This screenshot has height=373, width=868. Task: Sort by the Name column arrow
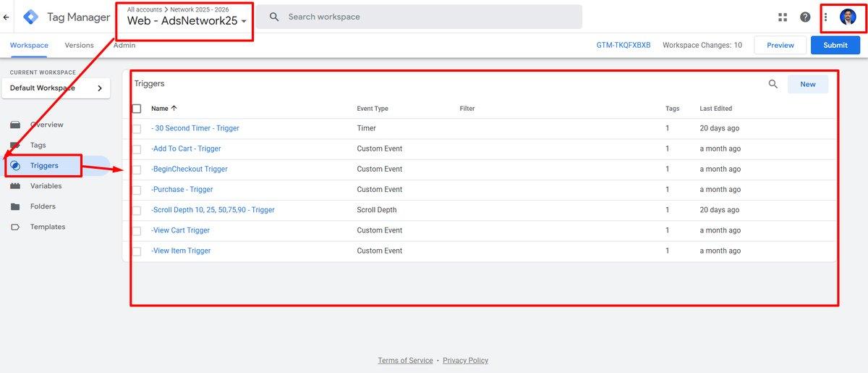coord(174,109)
